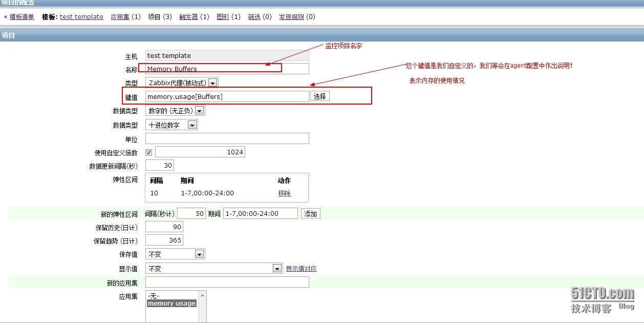The height and width of the screenshot is (323, 644).
Task: Go to the 触发器 (1) tab
Action: (195, 17)
